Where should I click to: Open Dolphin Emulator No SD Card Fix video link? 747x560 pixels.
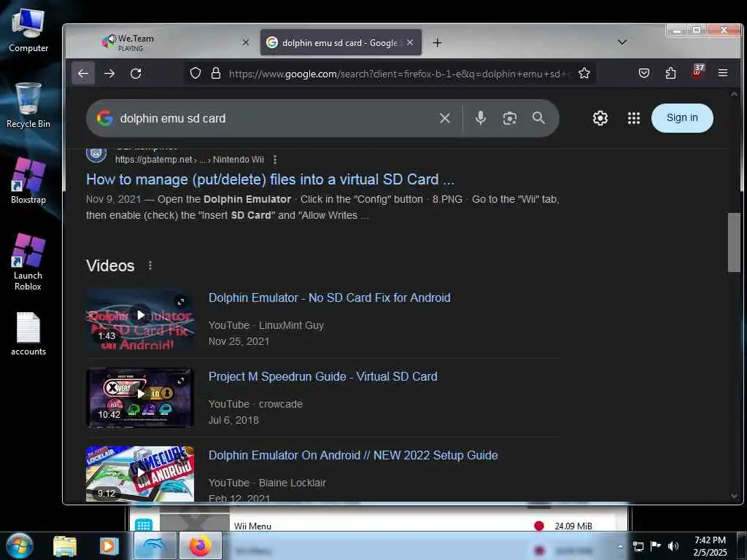coord(330,297)
